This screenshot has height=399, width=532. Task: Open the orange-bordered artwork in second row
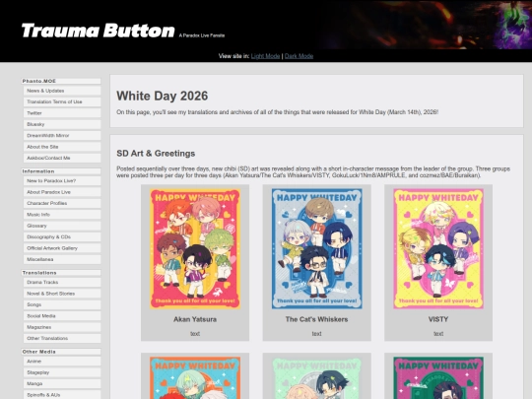point(195,377)
